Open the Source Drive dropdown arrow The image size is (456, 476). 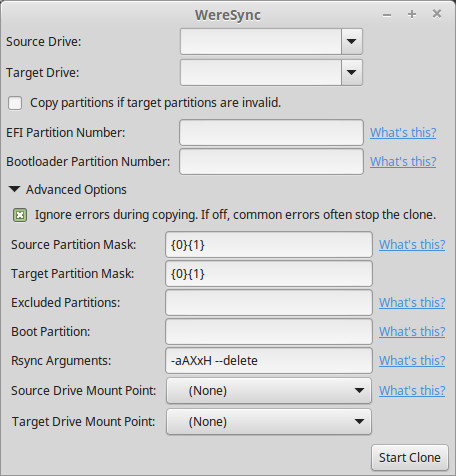[352, 42]
